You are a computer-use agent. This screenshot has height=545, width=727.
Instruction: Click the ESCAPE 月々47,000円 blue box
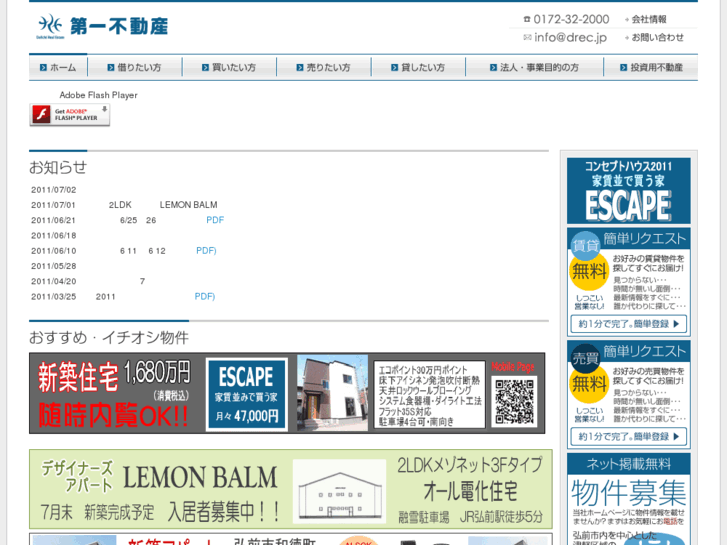tap(247, 394)
